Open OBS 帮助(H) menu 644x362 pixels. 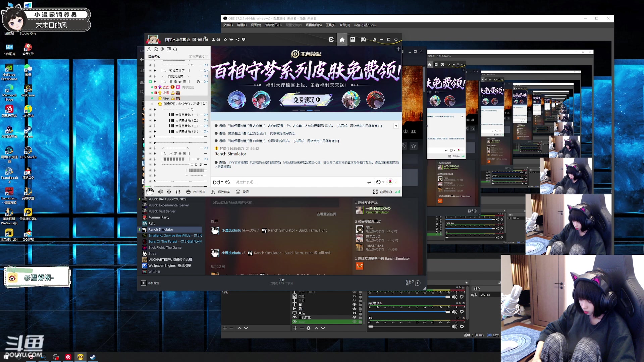344,25
